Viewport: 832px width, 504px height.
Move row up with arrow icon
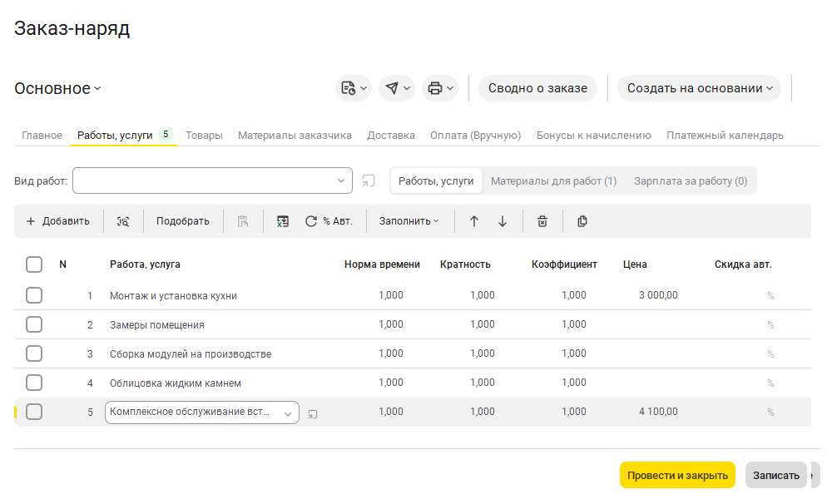[x=474, y=221]
